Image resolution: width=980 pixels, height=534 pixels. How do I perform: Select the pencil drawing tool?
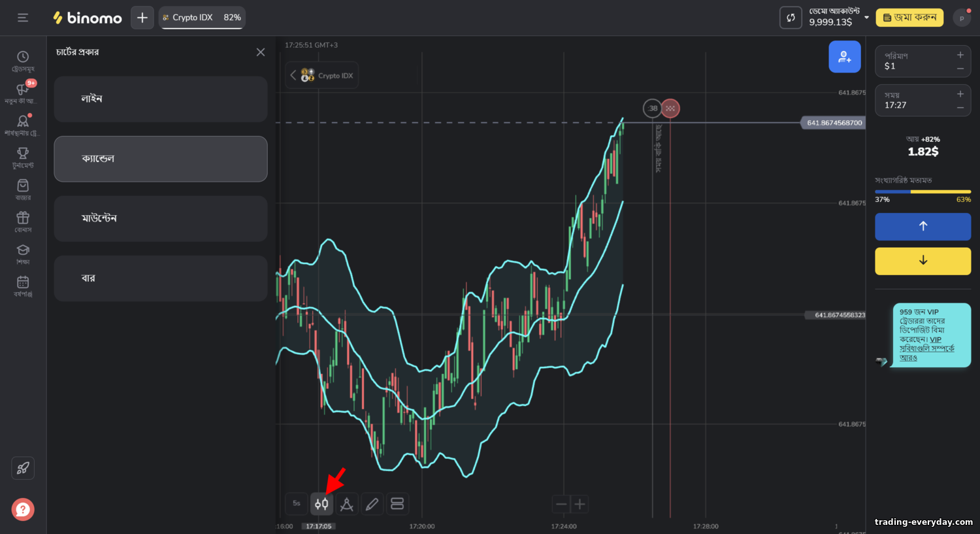(x=372, y=504)
